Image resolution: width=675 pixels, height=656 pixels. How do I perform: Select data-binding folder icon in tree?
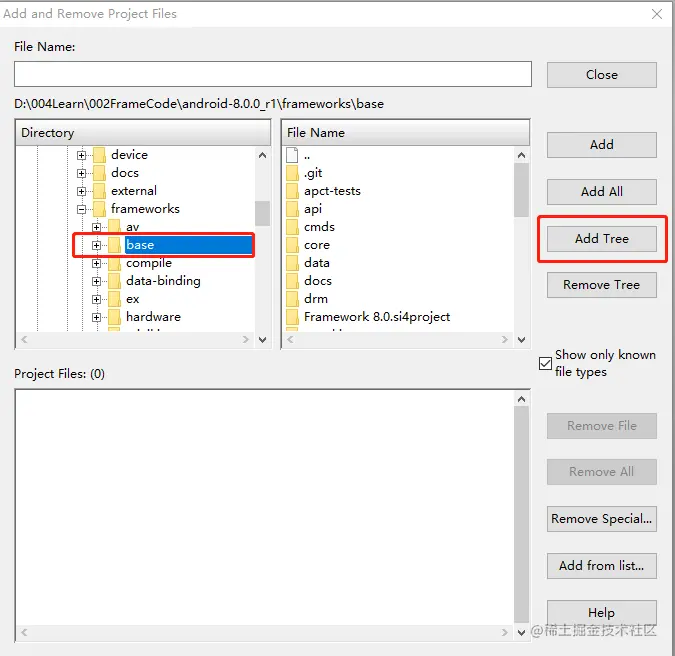[114, 281]
